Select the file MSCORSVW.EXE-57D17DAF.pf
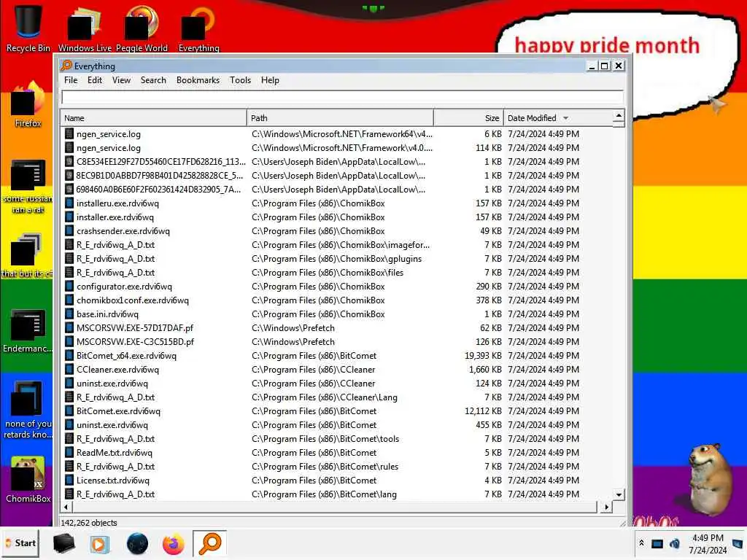 tap(135, 328)
